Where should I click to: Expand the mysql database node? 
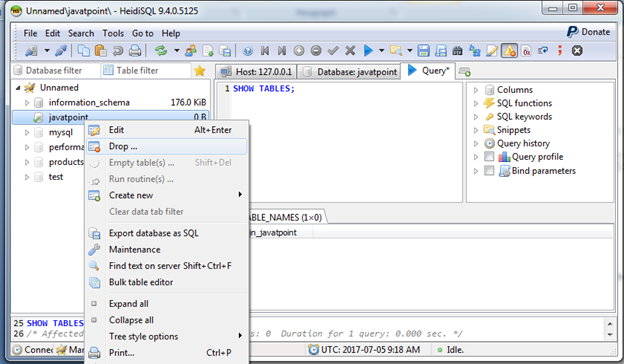pos(27,132)
